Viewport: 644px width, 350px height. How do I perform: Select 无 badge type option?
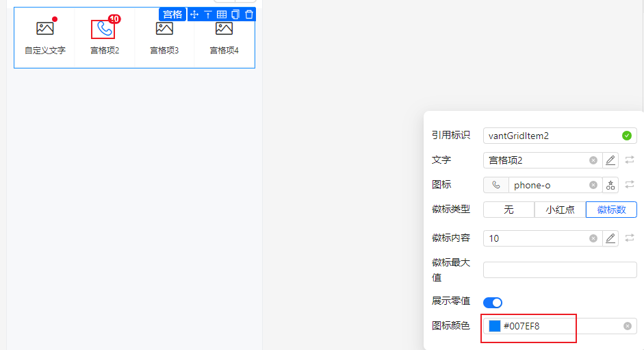(x=509, y=210)
